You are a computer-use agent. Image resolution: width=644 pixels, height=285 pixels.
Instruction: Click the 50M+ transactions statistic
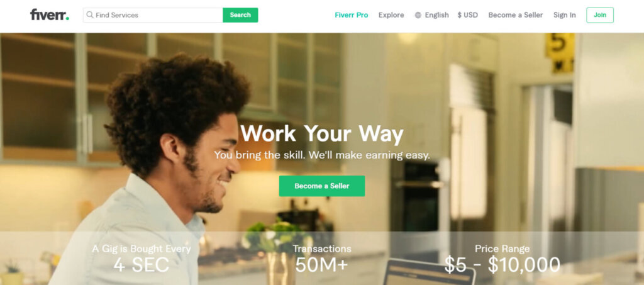coord(321,265)
